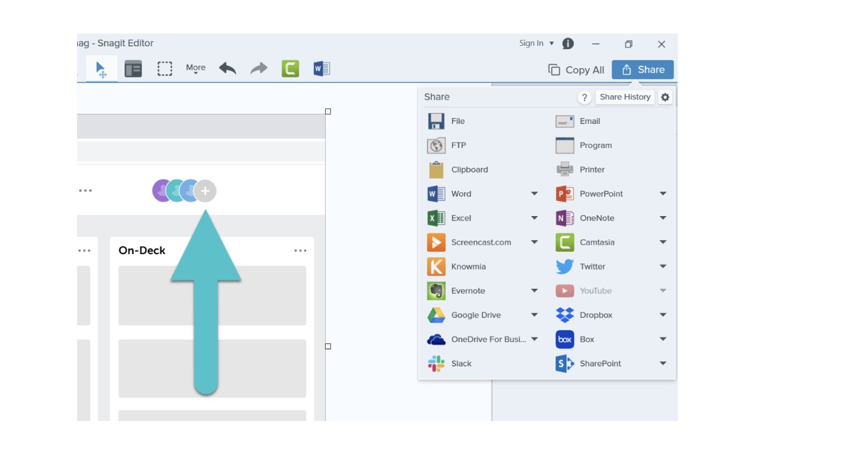Redo the last action
868x469 pixels.
click(x=259, y=69)
